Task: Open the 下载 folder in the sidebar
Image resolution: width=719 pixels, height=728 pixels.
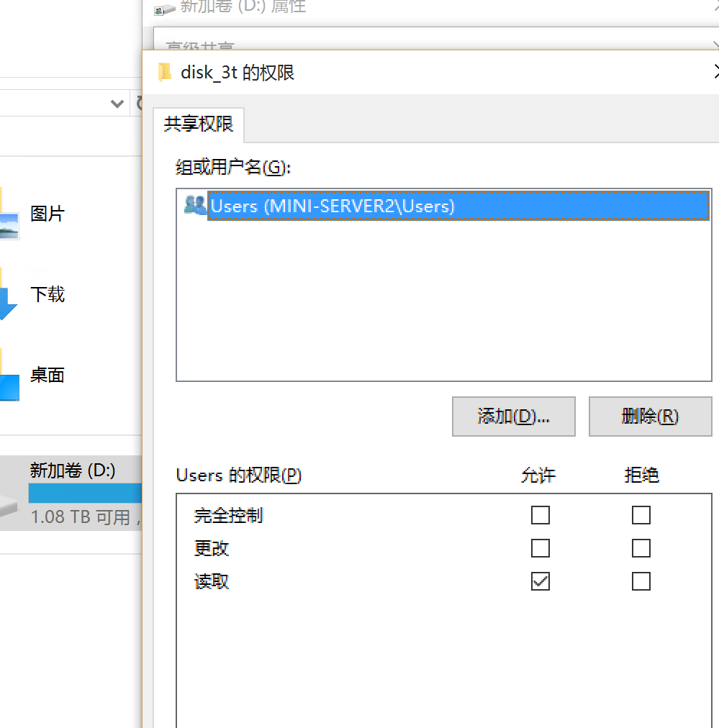Action: pyautogui.click(x=47, y=294)
